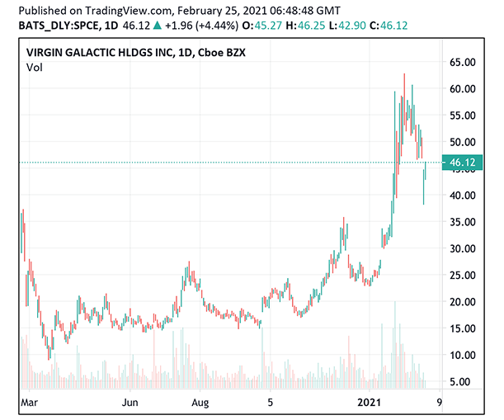Click the 'Aug' time axis label
This screenshot has height=420, width=504.
[x=200, y=403]
